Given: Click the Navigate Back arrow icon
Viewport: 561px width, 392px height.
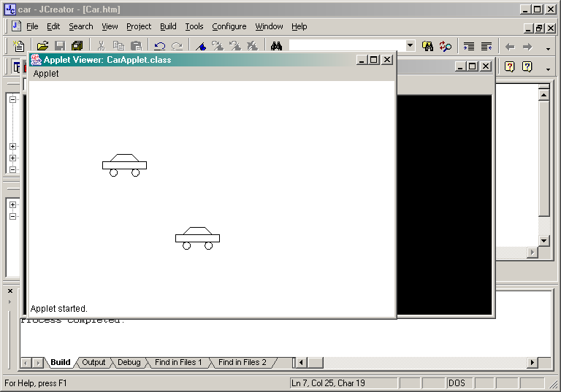Looking at the screenshot, I should pyautogui.click(x=510, y=47).
